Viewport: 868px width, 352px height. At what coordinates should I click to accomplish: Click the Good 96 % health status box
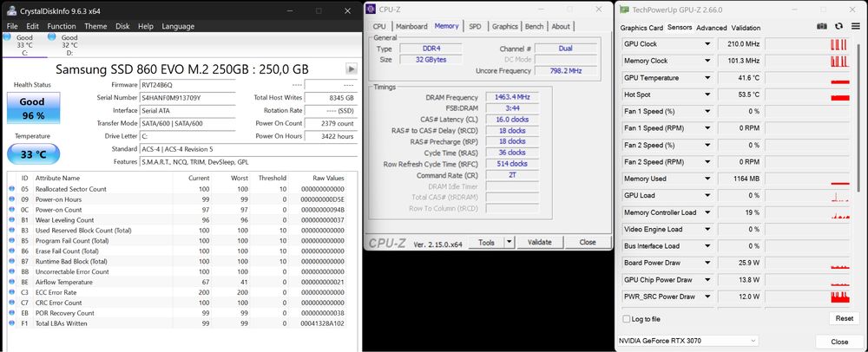(33, 108)
